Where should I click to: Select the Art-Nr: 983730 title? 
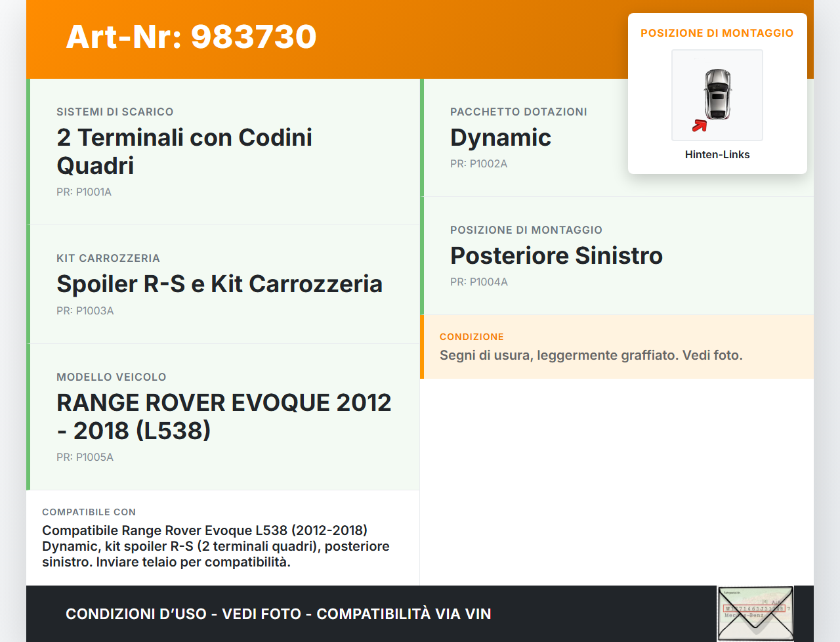coord(191,37)
